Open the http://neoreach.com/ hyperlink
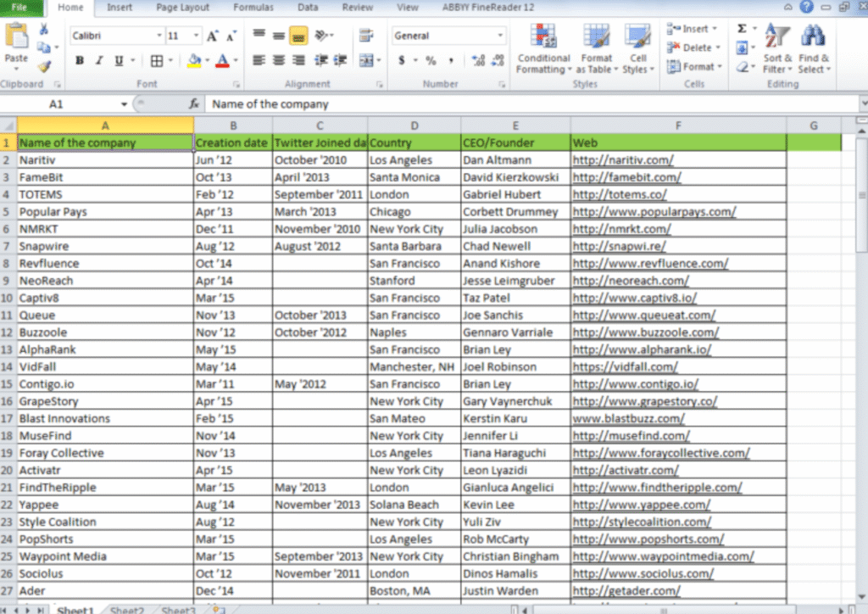 (x=631, y=281)
